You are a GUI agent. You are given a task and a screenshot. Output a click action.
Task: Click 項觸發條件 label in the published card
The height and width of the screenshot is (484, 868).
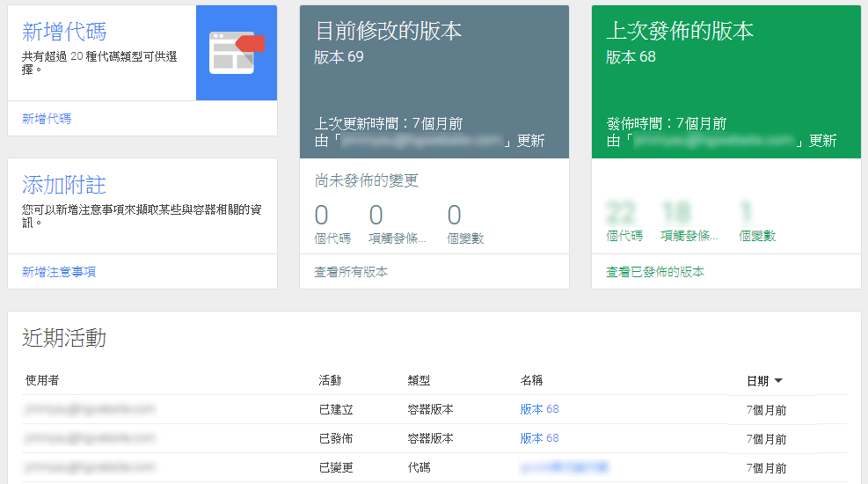[x=689, y=236]
